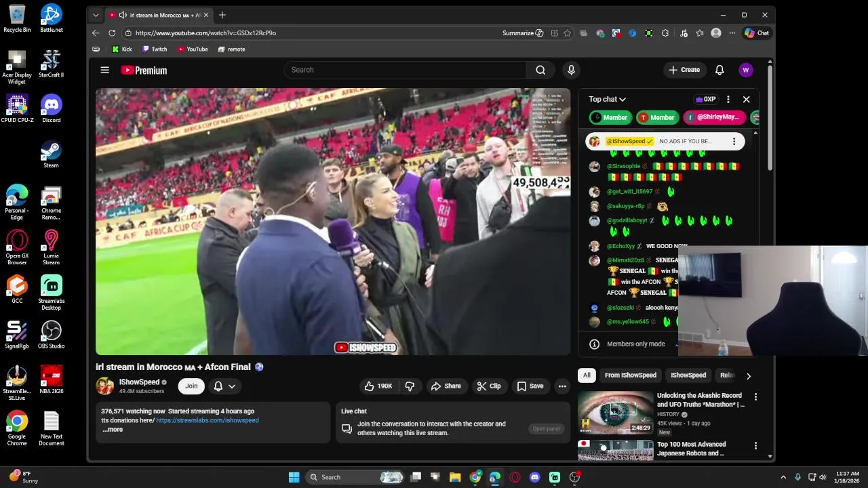Open Opera GX from taskbar
868x488 pixels.
[515, 477]
